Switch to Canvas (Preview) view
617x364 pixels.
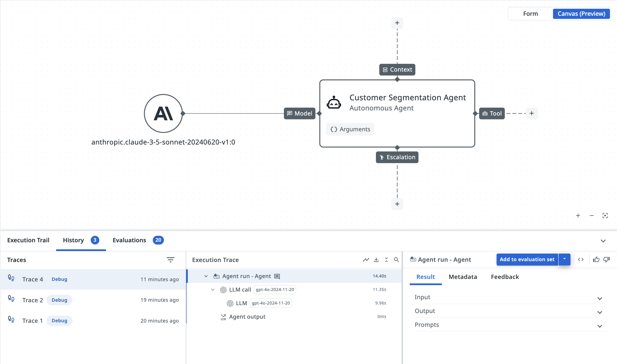click(x=581, y=14)
